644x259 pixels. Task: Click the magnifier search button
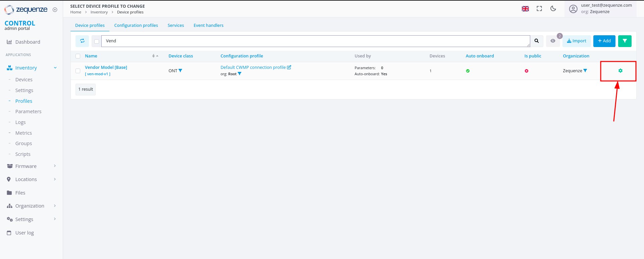coord(537,41)
